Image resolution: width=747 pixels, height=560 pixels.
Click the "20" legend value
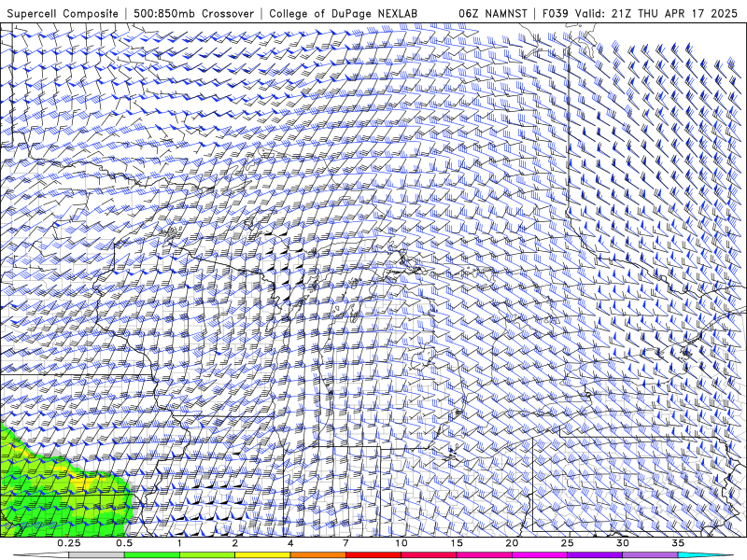point(512,543)
